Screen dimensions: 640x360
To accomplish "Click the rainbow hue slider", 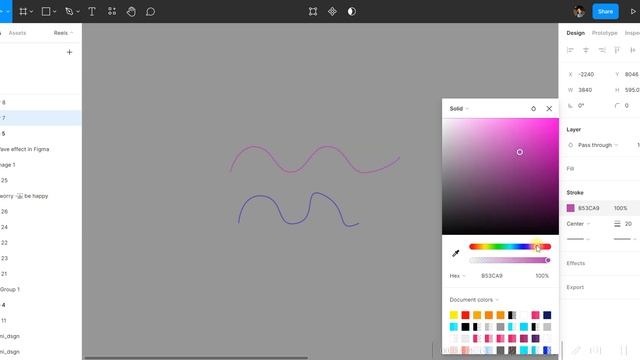I will [x=510, y=247].
